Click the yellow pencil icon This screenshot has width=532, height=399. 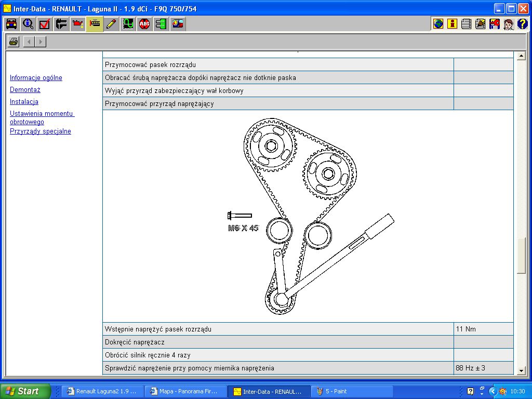tap(111, 24)
